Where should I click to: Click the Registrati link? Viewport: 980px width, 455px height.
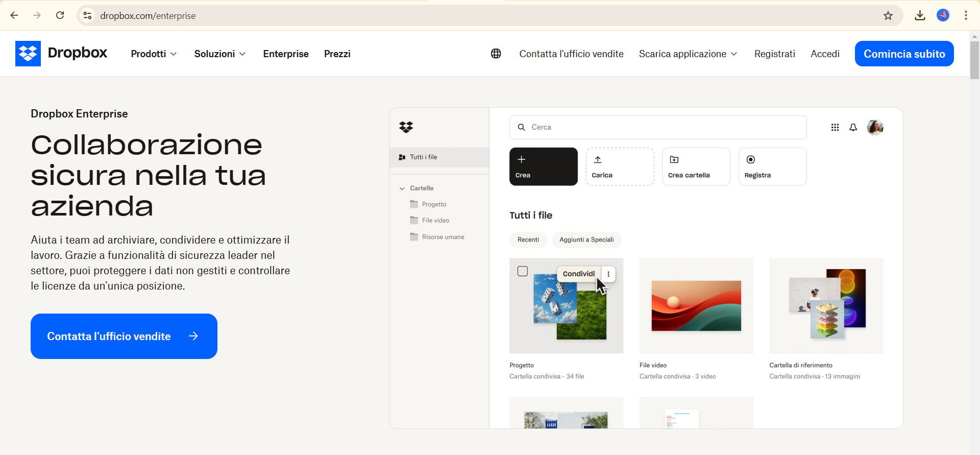(x=775, y=54)
